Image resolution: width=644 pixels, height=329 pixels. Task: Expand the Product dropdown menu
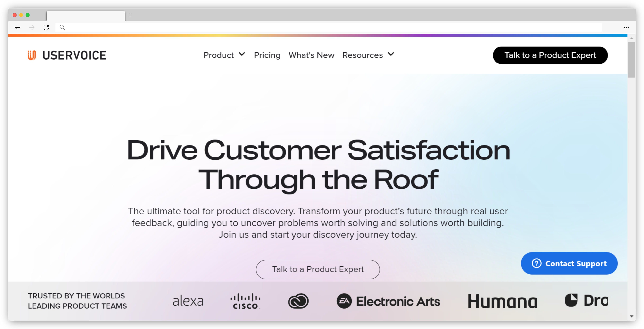click(x=224, y=55)
